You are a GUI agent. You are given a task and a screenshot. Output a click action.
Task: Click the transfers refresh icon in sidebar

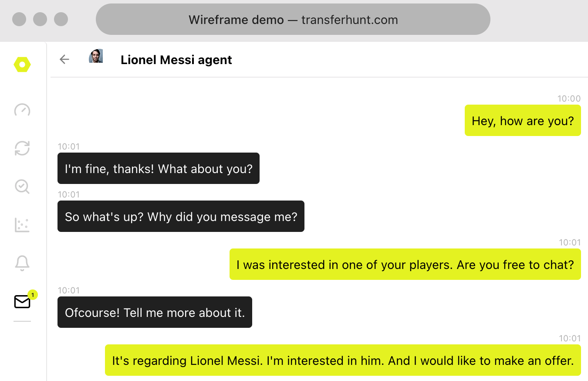coord(22,149)
